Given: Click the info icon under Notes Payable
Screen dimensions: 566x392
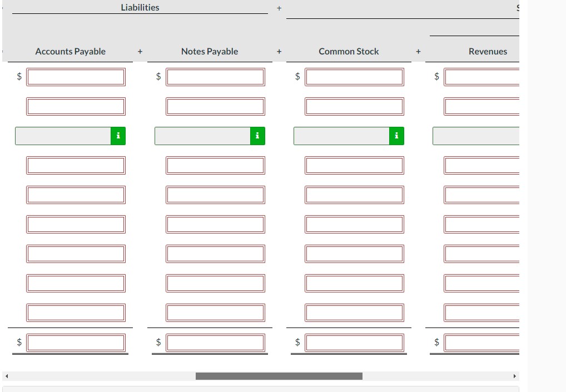Looking at the screenshot, I should (x=257, y=136).
